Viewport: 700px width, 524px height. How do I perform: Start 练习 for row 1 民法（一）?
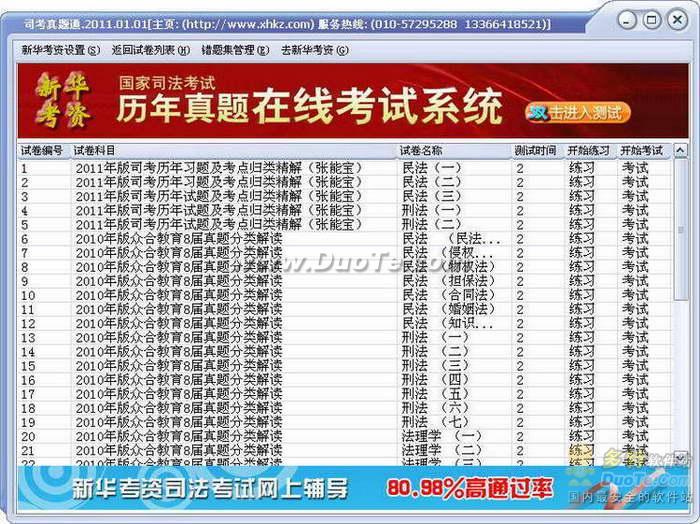pyautogui.click(x=582, y=168)
